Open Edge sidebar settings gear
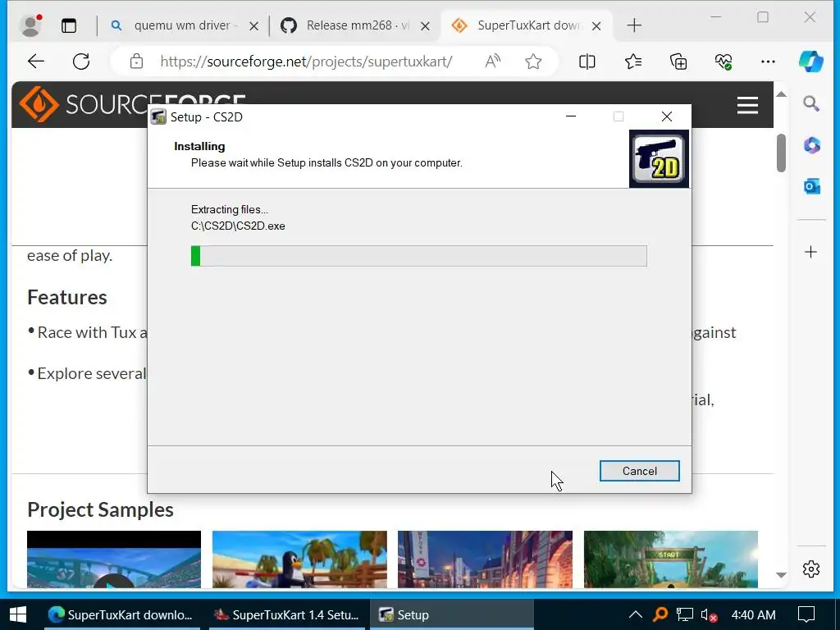840x630 pixels. 811,568
